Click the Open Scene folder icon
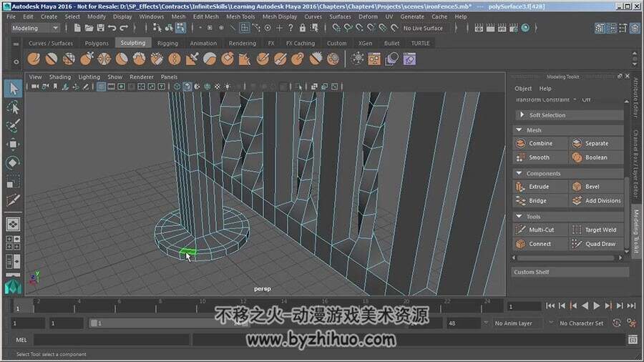The image size is (644, 362). point(89,28)
